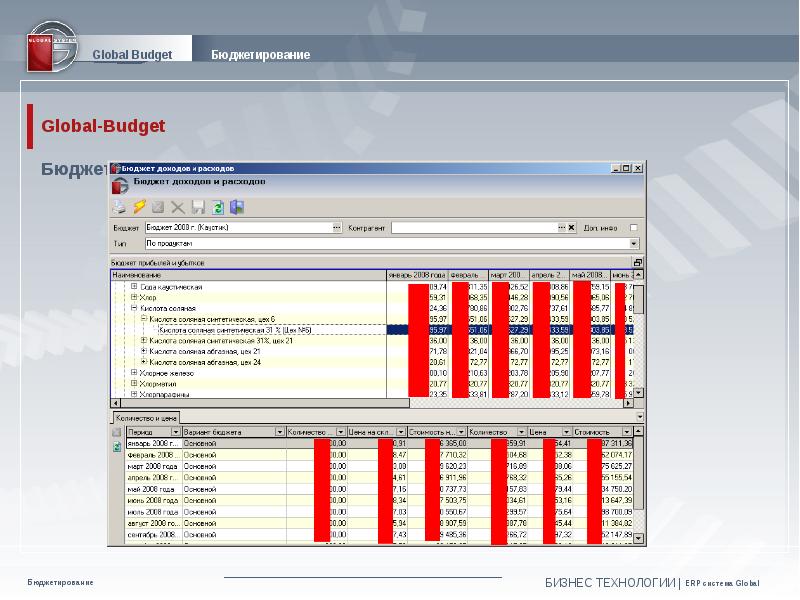Switch to the Количество и цена tab
The image size is (800, 600).
tap(148, 417)
